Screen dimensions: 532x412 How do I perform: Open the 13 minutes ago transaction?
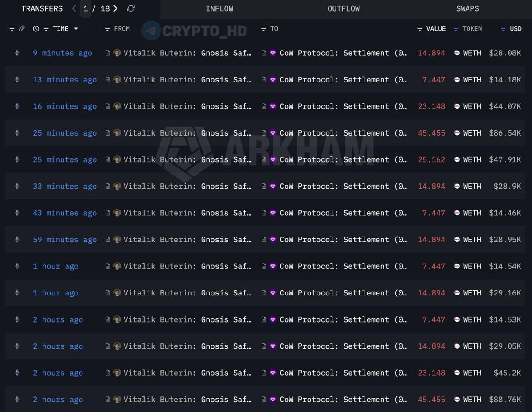click(65, 79)
